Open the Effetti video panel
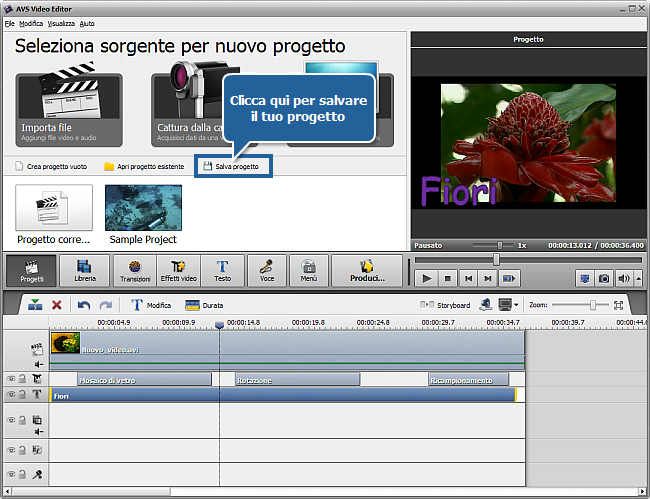650x499 pixels. [x=178, y=270]
